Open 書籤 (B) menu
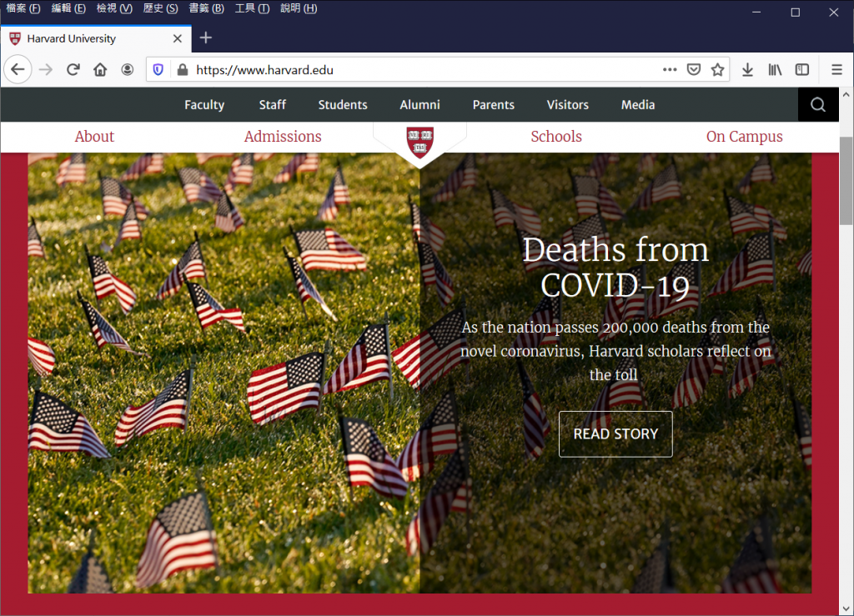Screen dimensions: 854x616 pyautogui.click(x=207, y=8)
